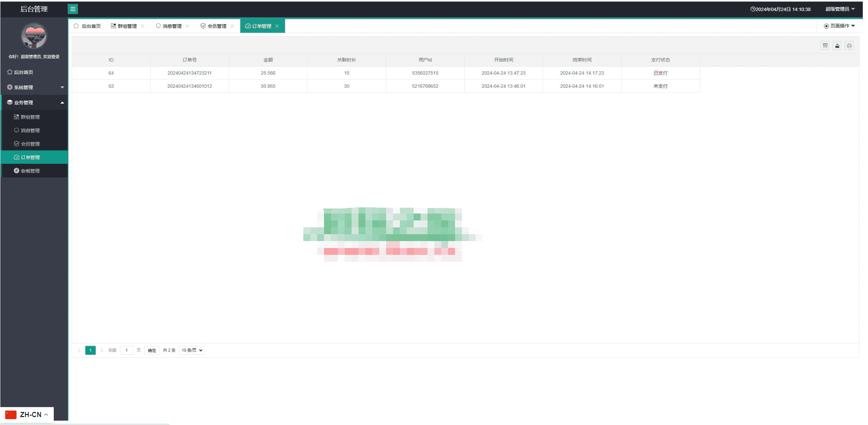Click the column filter grid icon
The width and height of the screenshot is (868, 425).
[x=825, y=45]
